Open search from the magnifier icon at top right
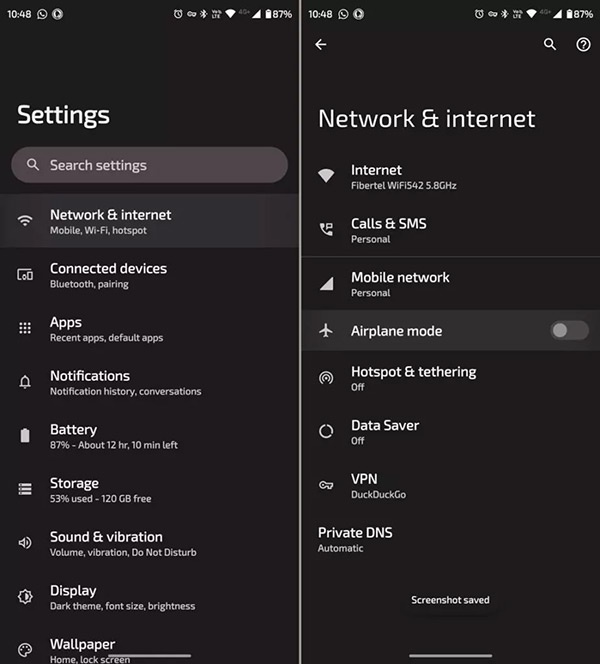 [x=550, y=45]
